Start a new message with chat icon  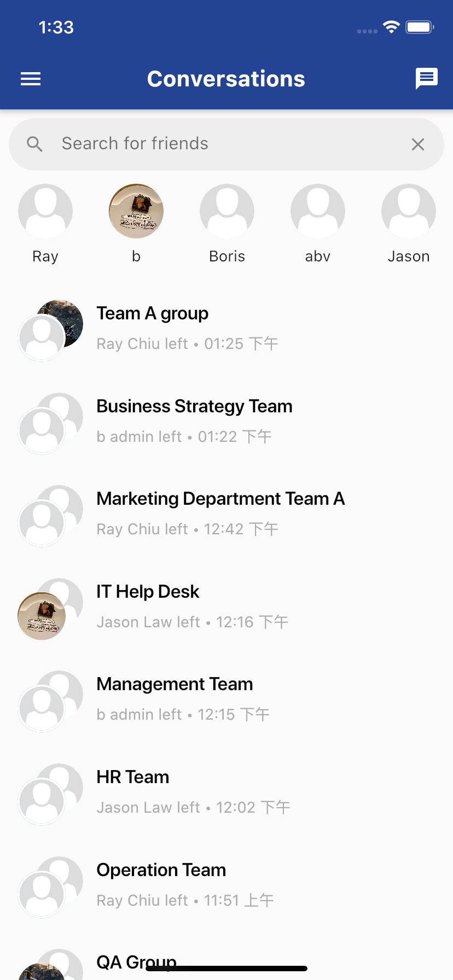pyautogui.click(x=427, y=79)
